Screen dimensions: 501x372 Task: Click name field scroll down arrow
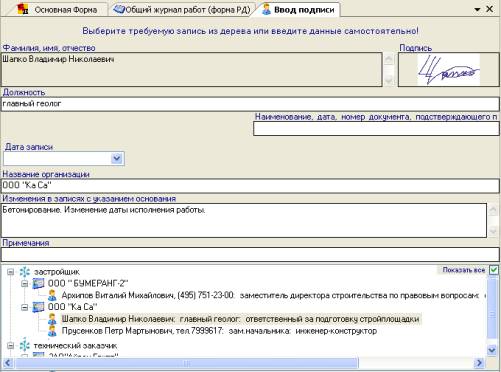pyautogui.click(x=389, y=80)
